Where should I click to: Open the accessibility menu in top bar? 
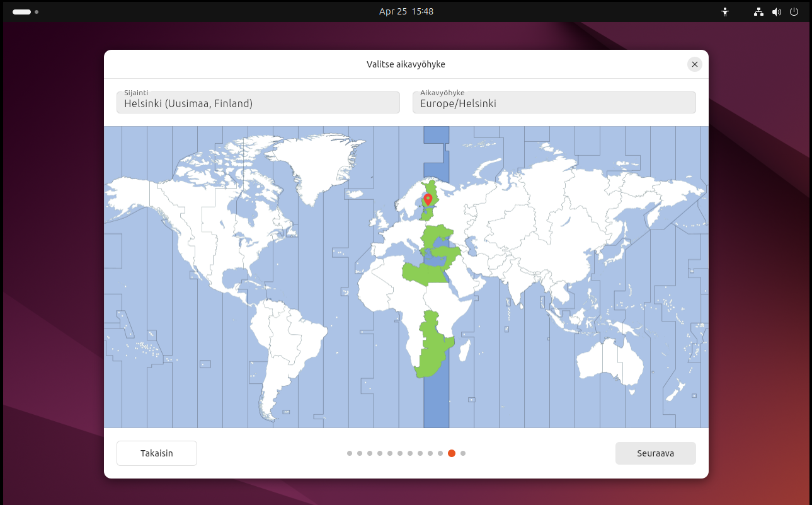coord(725,11)
